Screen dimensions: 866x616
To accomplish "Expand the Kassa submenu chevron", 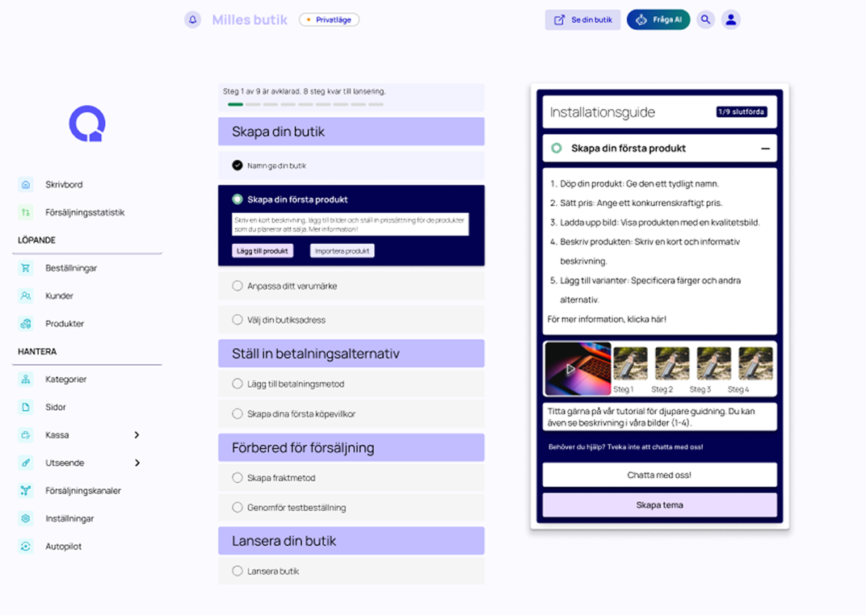I will pyautogui.click(x=137, y=435).
